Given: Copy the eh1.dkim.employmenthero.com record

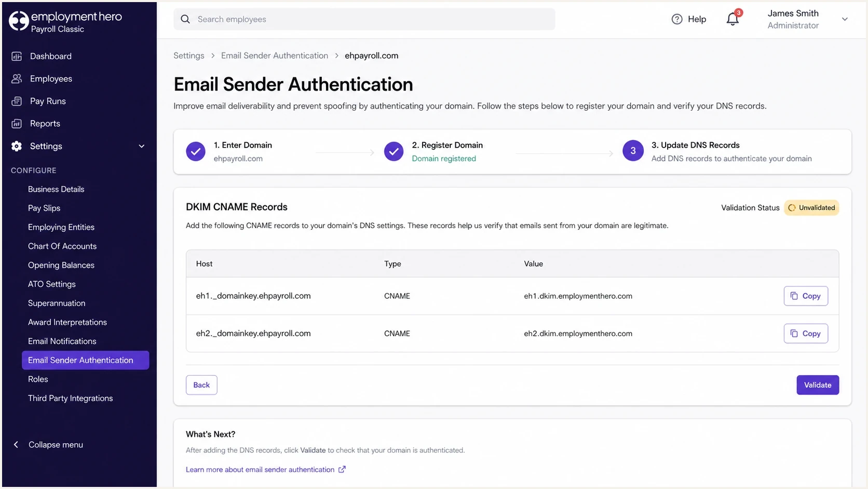Looking at the screenshot, I should click(806, 296).
